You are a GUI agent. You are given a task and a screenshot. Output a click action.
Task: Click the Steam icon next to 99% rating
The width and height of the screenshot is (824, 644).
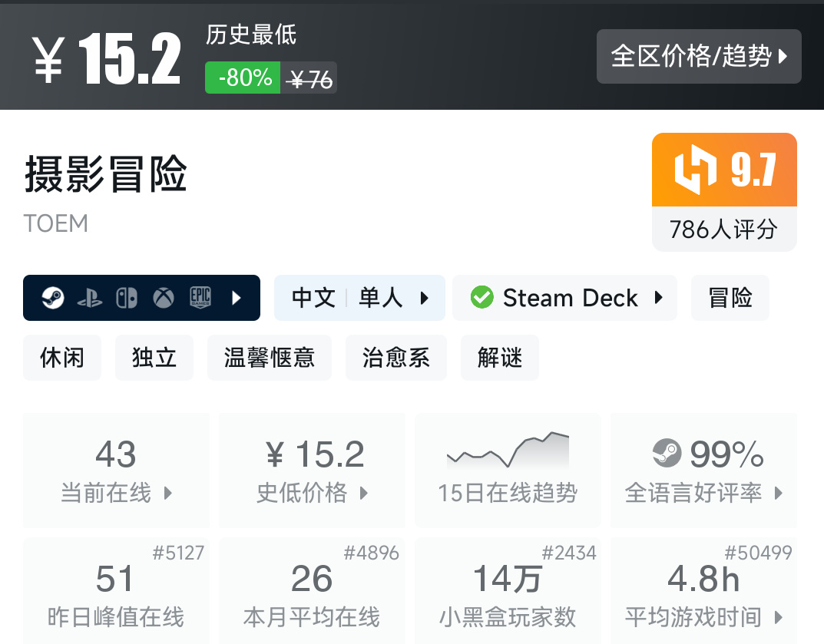pos(667,454)
